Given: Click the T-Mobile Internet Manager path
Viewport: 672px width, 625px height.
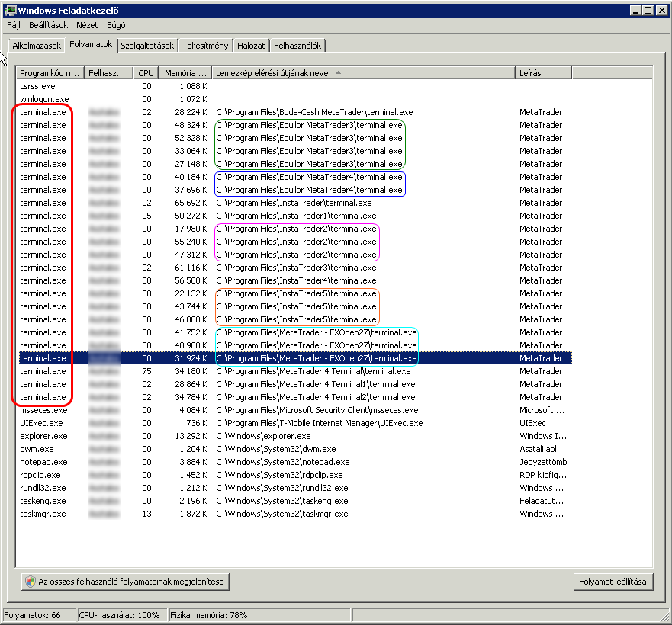Looking at the screenshot, I should pos(320,423).
